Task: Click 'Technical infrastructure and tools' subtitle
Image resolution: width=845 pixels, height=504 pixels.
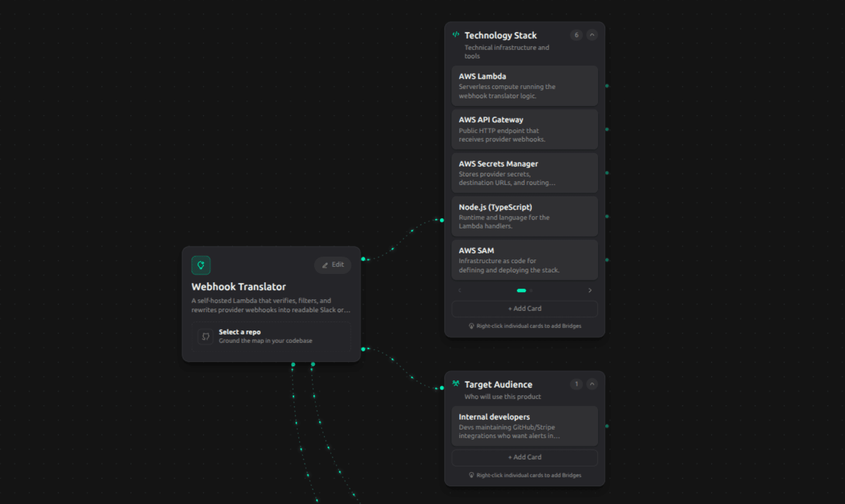Action: [x=507, y=52]
